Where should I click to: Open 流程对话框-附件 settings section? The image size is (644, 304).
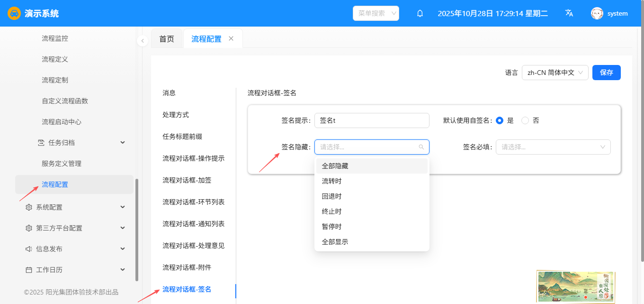coord(187,267)
